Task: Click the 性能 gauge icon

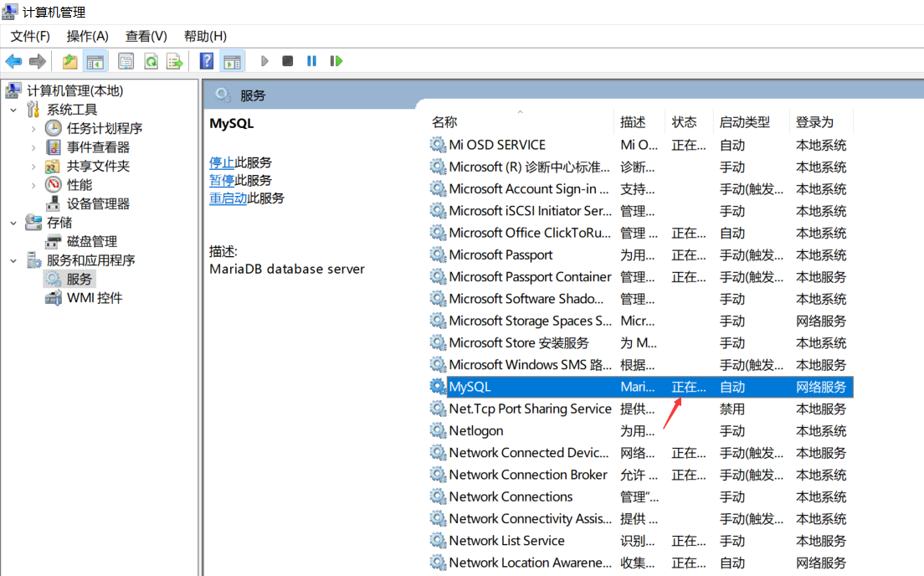Action: click(53, 185)
